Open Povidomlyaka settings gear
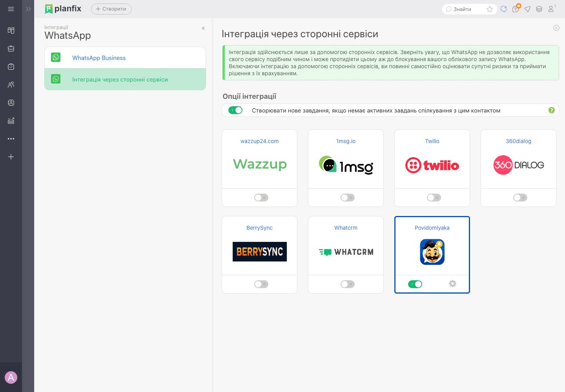The image size is (565, 392). click(452, 283)
